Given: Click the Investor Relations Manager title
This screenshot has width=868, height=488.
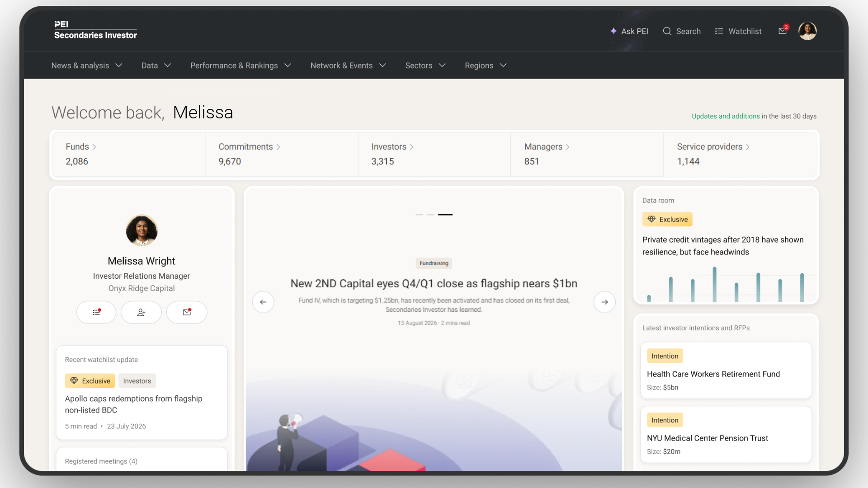Looking at the screenshot, I should click(142, 276).
